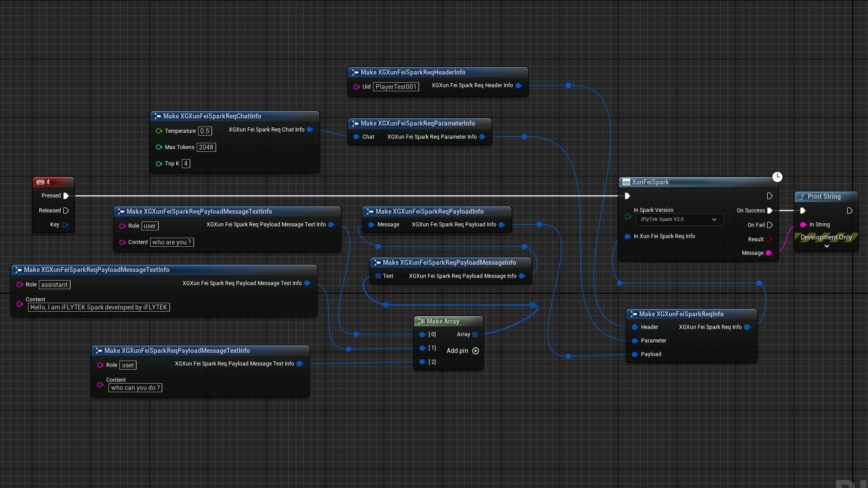Click the Released execution pin
The width and height of the screenshot is (868, 488).
pos(66,211)
